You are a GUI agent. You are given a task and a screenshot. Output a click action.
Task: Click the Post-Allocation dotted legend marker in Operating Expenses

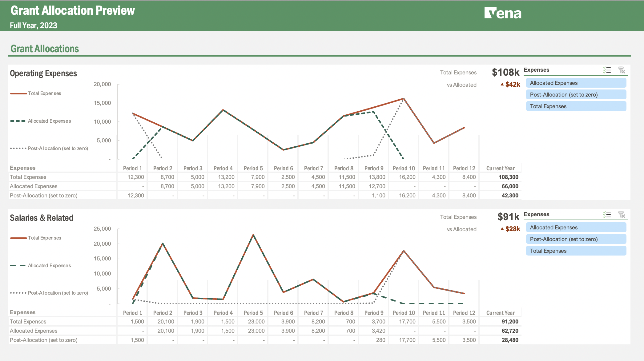pyautogui.click(x=18, y=148)
